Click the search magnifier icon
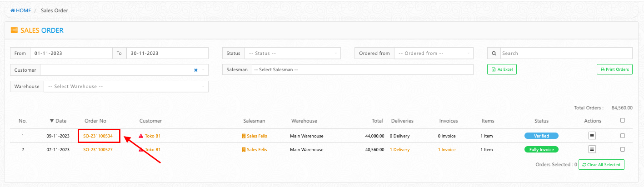 (494, 53)
